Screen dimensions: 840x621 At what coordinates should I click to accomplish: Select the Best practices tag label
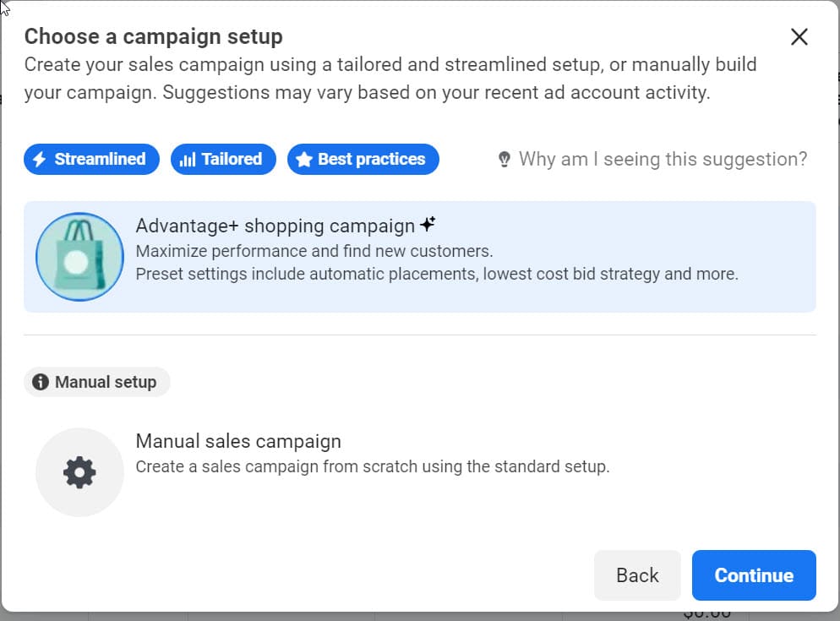coord(371,159)
